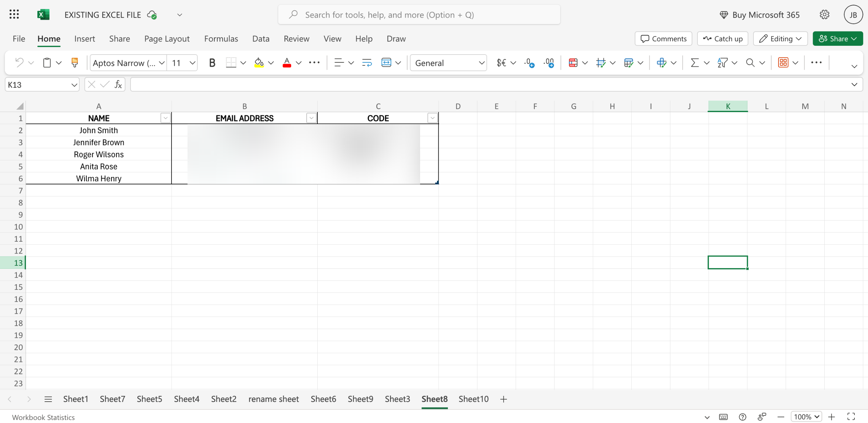This screenshot has width=868, height=423.
Task: Click the Conditional Formatting icon
Action: tap(573, 63)
